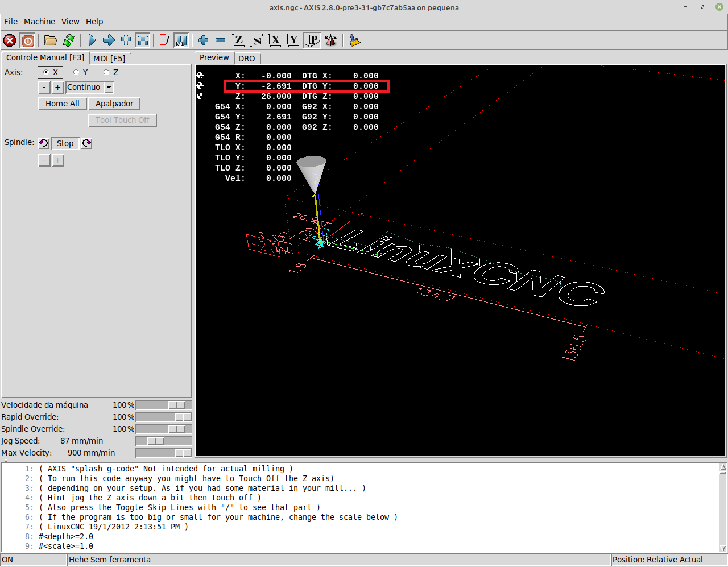Image resolution: width=728 pixels, height=567 pixels.
Task: Open the Contínuo jog increment dropdown
Action: 109,88
